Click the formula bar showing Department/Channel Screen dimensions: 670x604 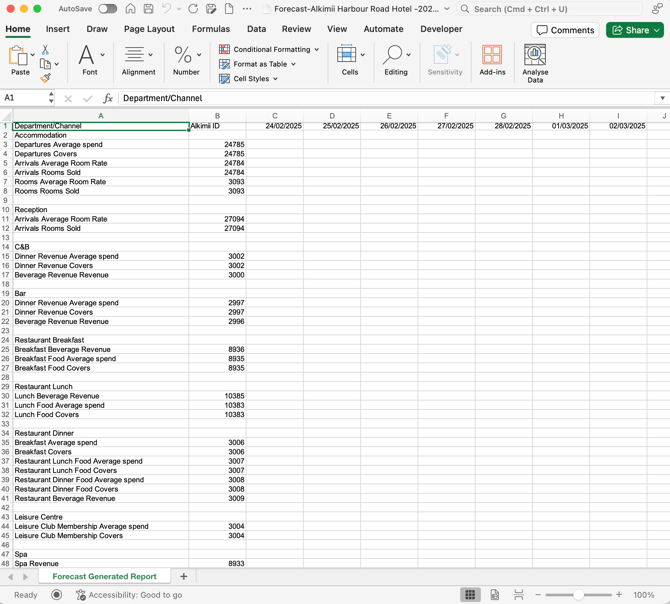click(x=387, y=98)
